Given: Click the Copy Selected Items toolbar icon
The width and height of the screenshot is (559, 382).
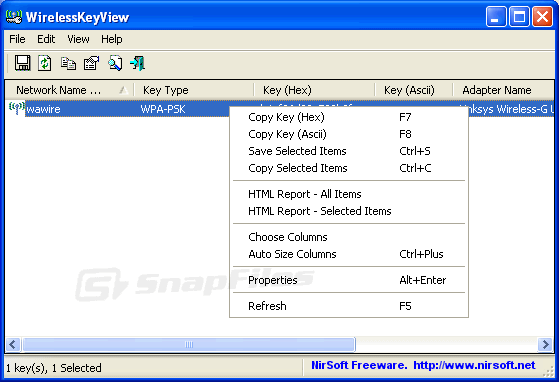Looking at the screenshot, I should coord(68,63).
